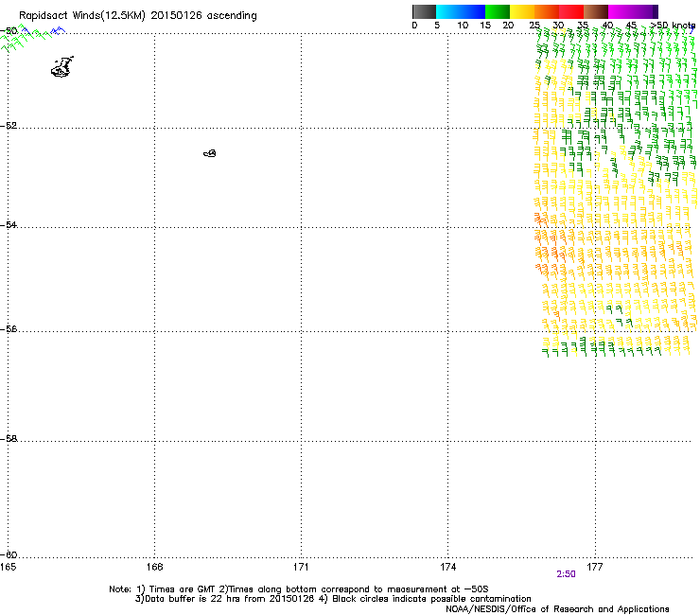The image size is (700, 615).
Task: Pick the brown 35-40 knot legend swatch
Action: click(596, 11)
